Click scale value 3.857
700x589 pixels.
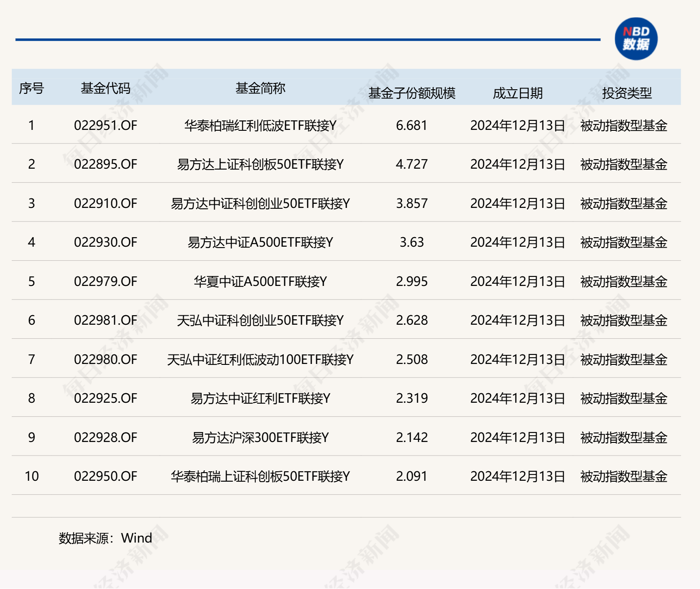412,203
